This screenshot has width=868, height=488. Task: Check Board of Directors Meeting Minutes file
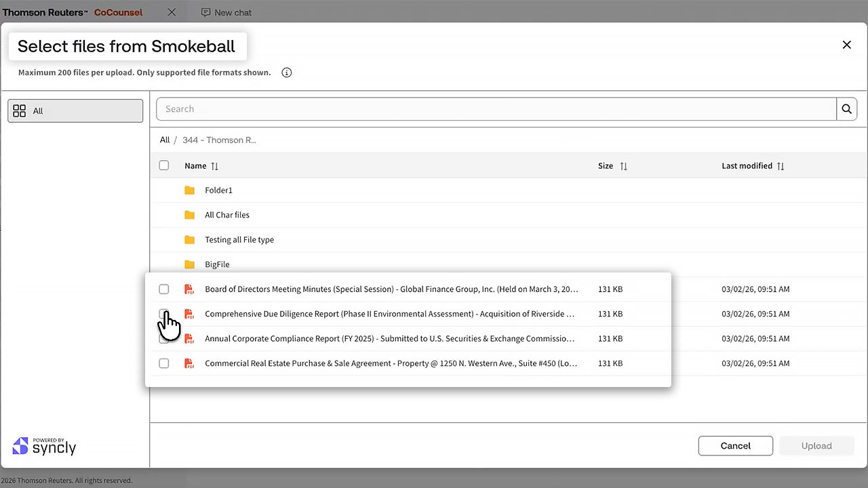tap(164, 289)
